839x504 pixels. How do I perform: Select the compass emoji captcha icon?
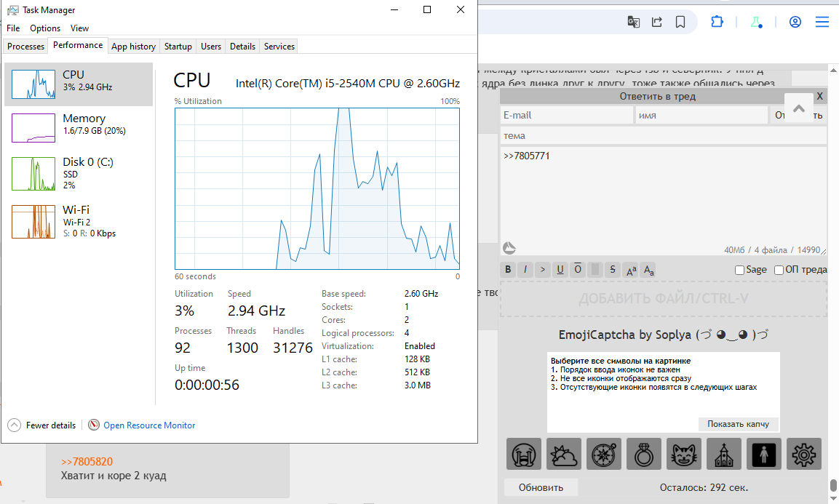(x=604, y=454)
